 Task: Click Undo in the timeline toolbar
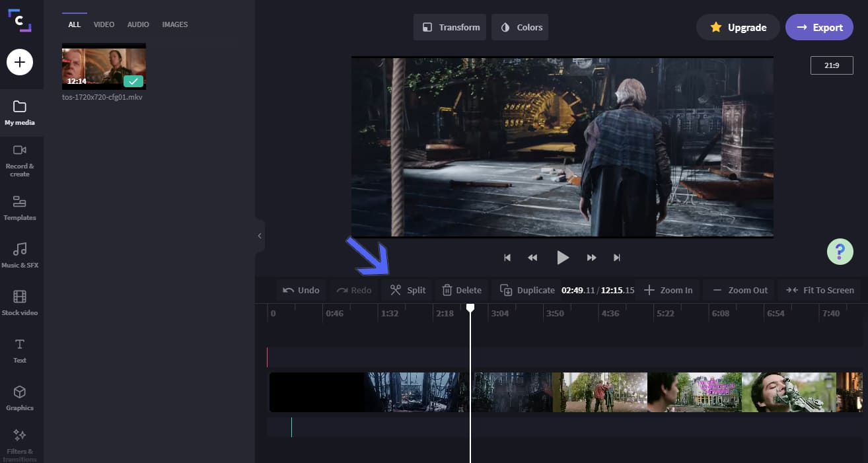tap(301, 290)
